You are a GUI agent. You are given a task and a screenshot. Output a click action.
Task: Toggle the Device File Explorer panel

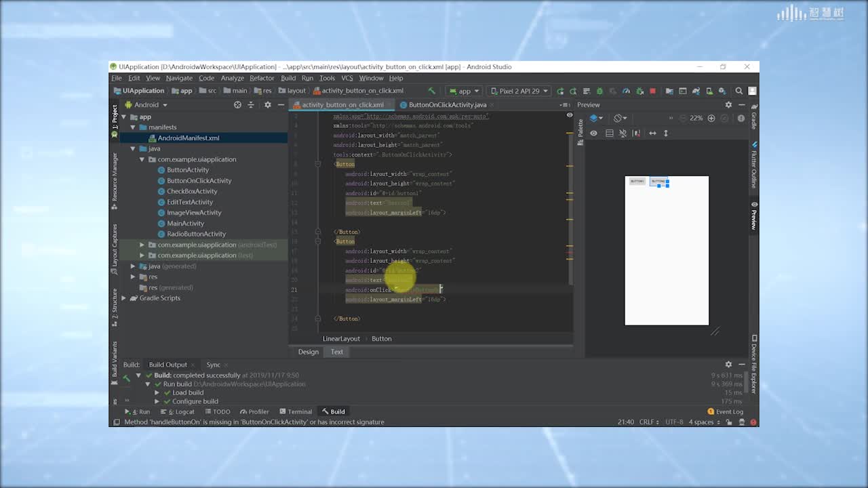coord(753,365)
